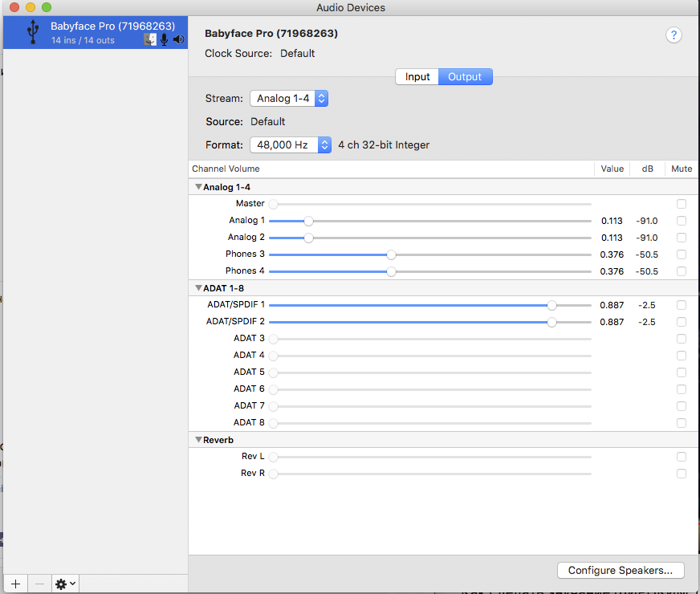Mute the ADAT 8 channel
The image size is (700, 594).
pos(682,423)
